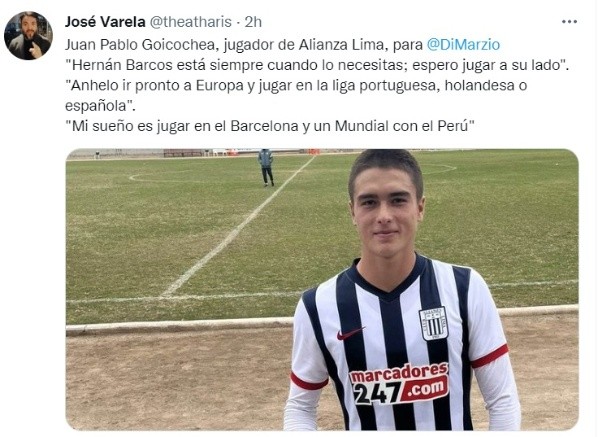Open the three-dot more options menu

(x=569, y=22)
